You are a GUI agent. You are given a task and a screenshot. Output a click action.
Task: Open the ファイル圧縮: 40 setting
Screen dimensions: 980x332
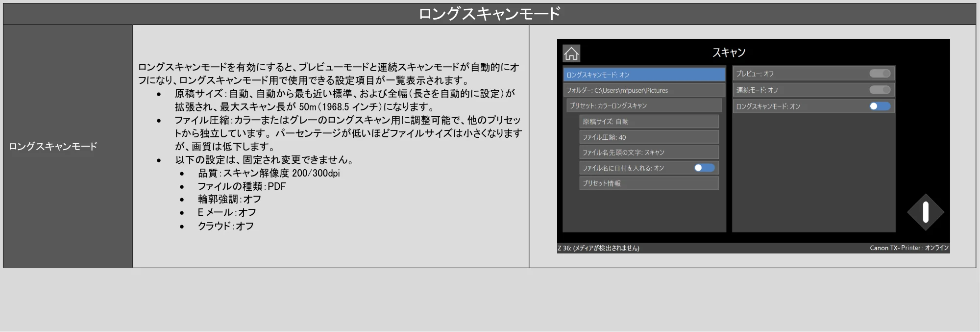point(649,137)
